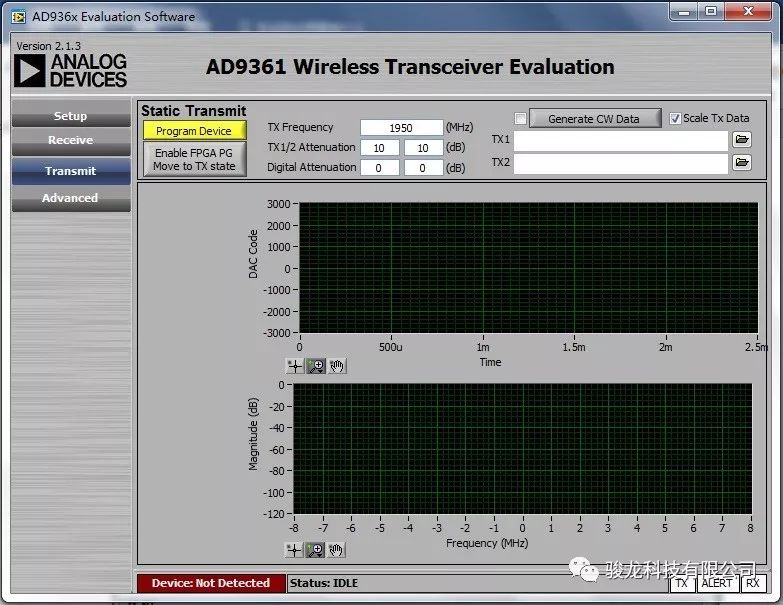The width and height of the screenshot is (783, 605).
Task: Open the Receive tab
Action: (x=70, y=141)
